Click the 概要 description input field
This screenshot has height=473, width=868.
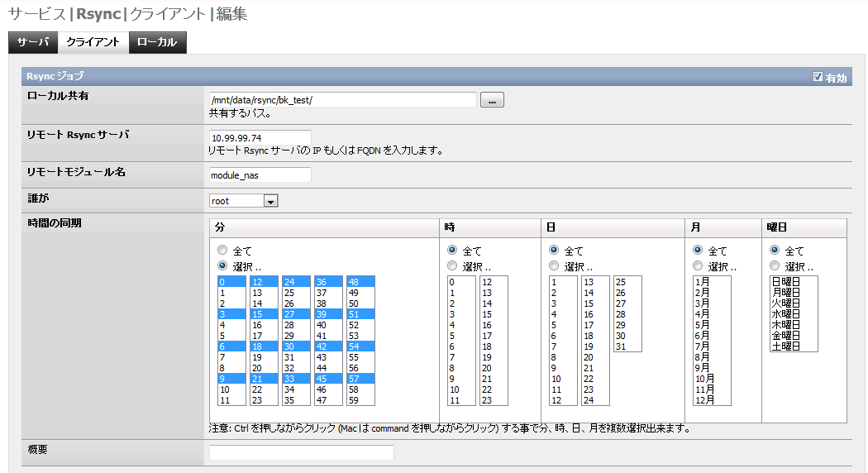301,452
